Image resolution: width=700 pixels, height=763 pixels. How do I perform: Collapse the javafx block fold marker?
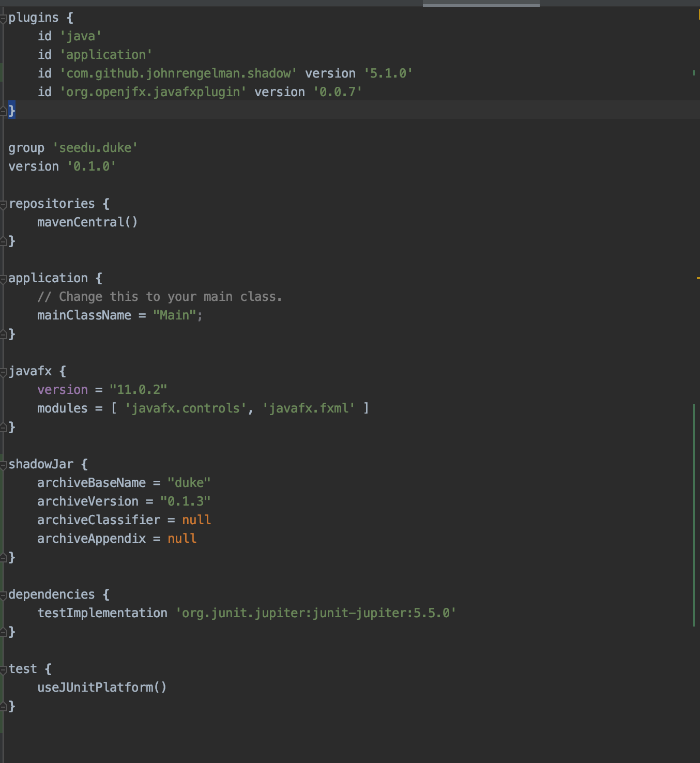pyautogui.click(x=4, y=372)
